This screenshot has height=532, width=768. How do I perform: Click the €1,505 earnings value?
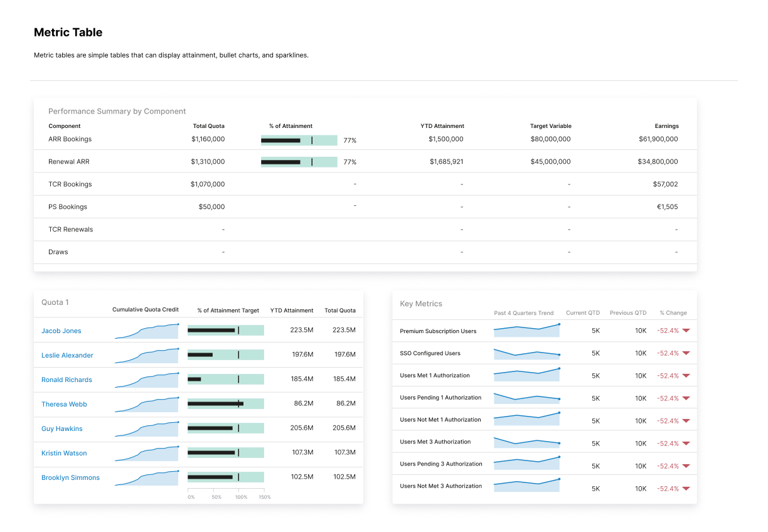666,207
